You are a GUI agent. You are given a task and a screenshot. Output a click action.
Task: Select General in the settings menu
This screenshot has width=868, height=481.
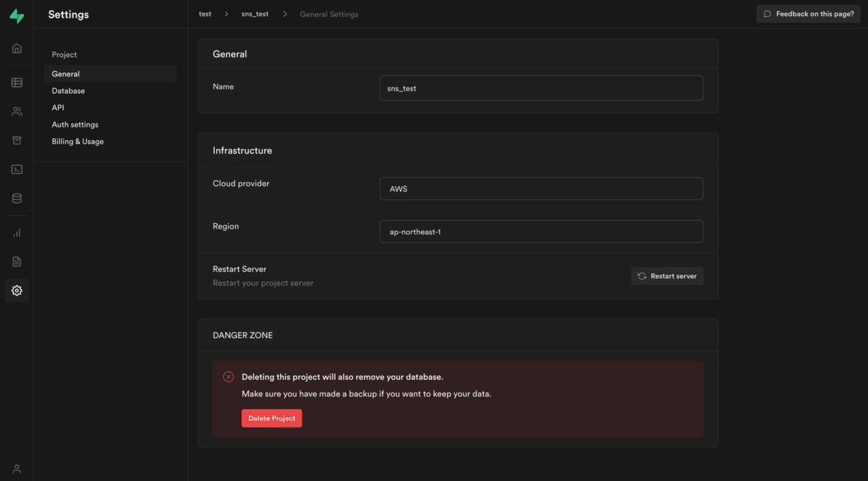(66, 74)
